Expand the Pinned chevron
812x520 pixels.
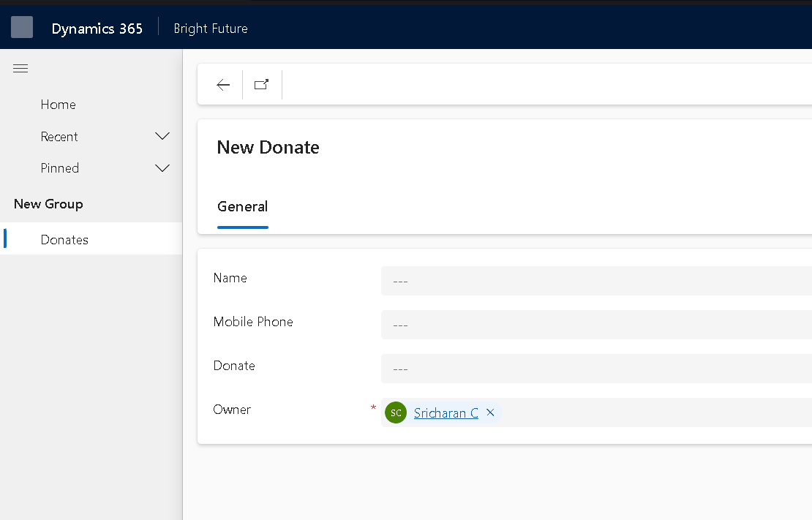click(162, 168)
